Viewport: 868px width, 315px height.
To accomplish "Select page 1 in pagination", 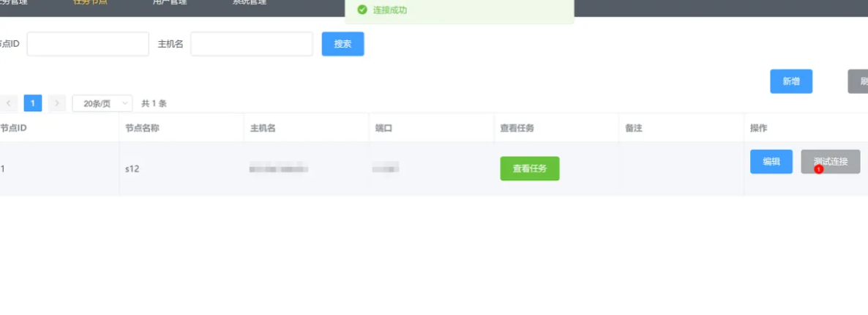I will point(33,103).
